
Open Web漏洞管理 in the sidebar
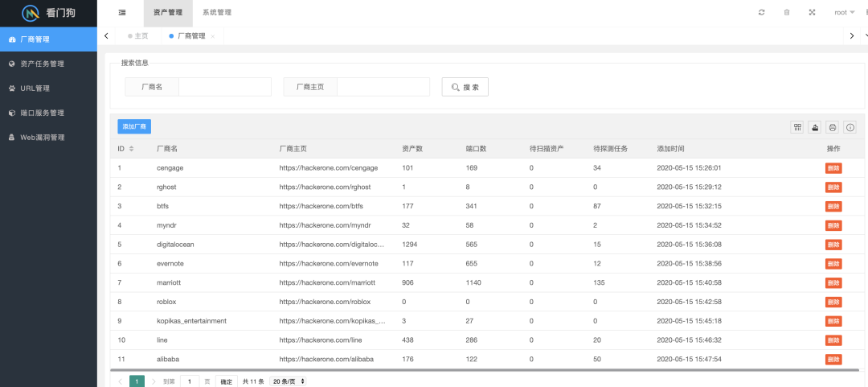[49, 137]
